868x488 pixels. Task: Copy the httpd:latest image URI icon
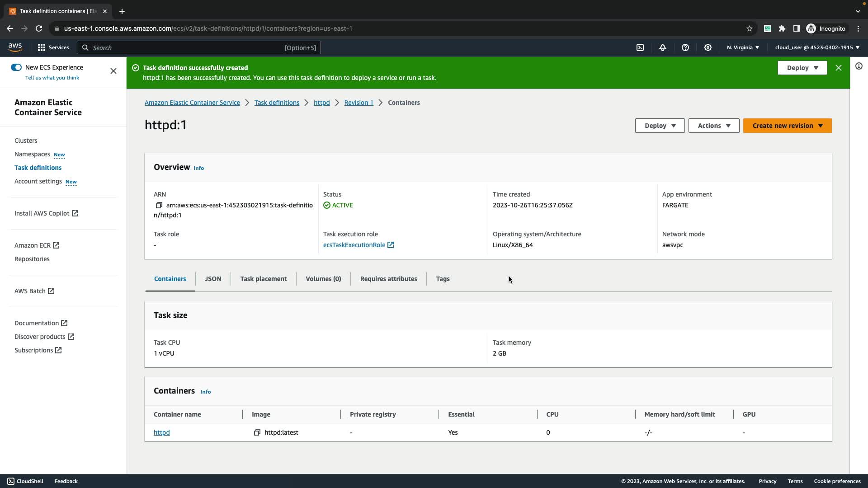click(257, 432)
